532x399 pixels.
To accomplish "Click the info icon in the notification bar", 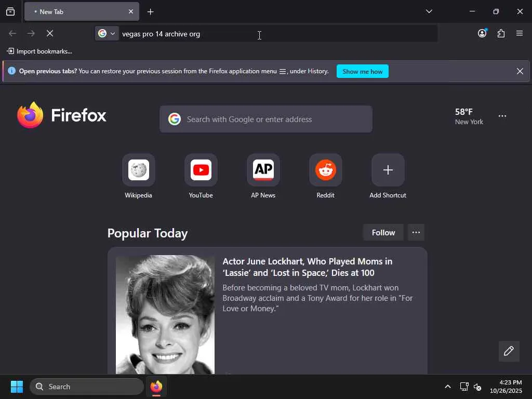I will 11,71.
